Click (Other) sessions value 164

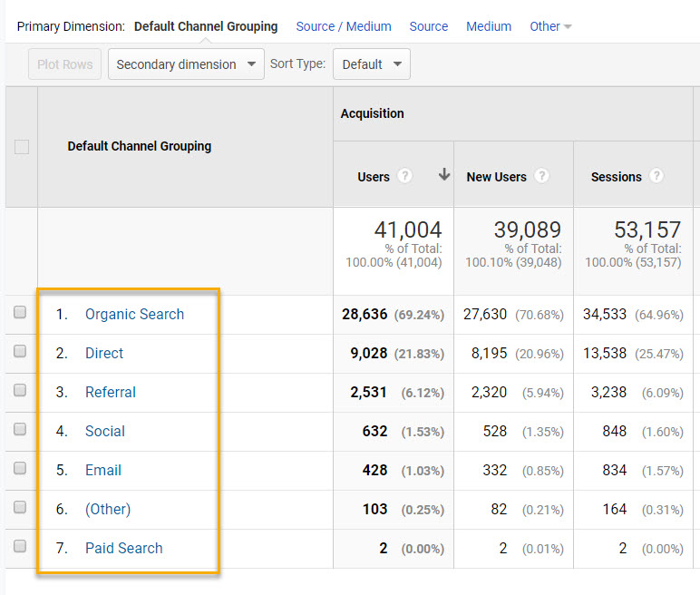click(x=614, y=509)
